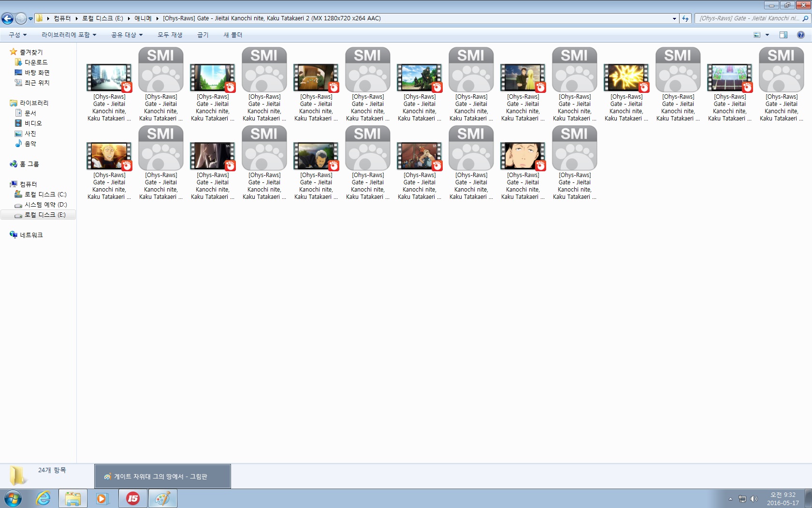This screenshot has width=812, height=508.
Task: Select 로컬 디스크 (E:) in address breadcrumb
Action: coord(102,18)
